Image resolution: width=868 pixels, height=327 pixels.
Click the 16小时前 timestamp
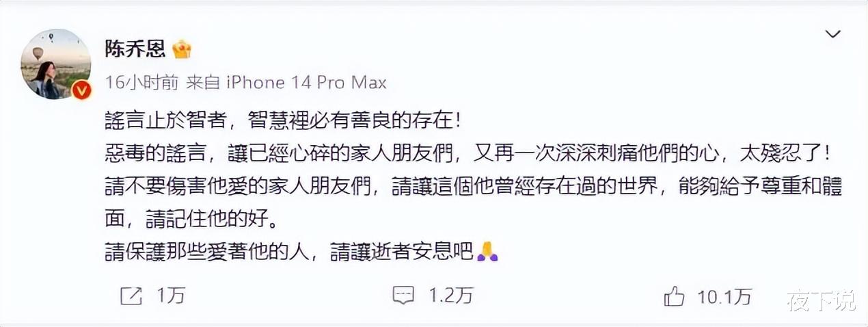coord(142,83)
